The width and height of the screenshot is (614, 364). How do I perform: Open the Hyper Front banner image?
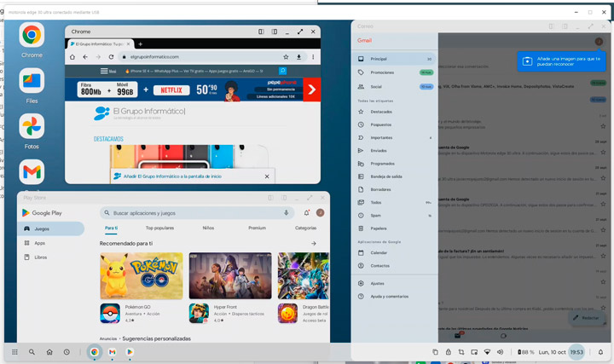click(x=230, y=276)
